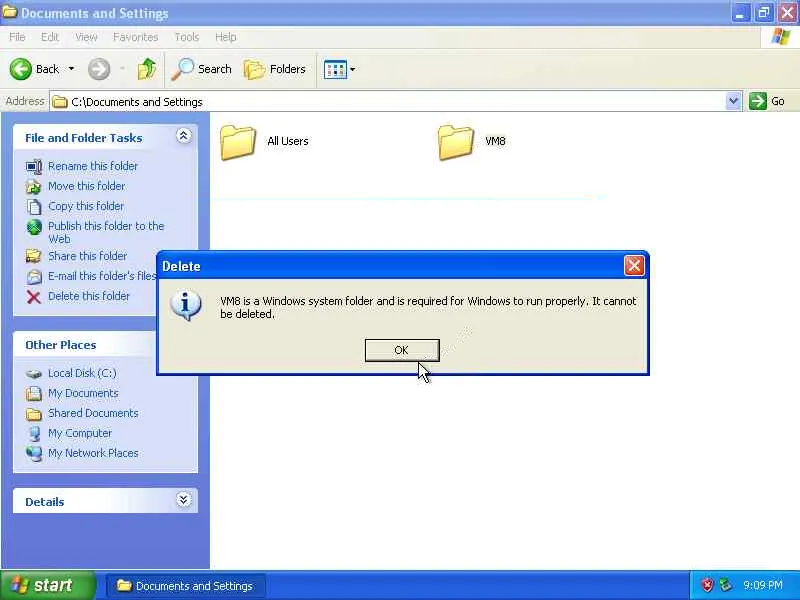Open the Tools menu

point(187,37)
